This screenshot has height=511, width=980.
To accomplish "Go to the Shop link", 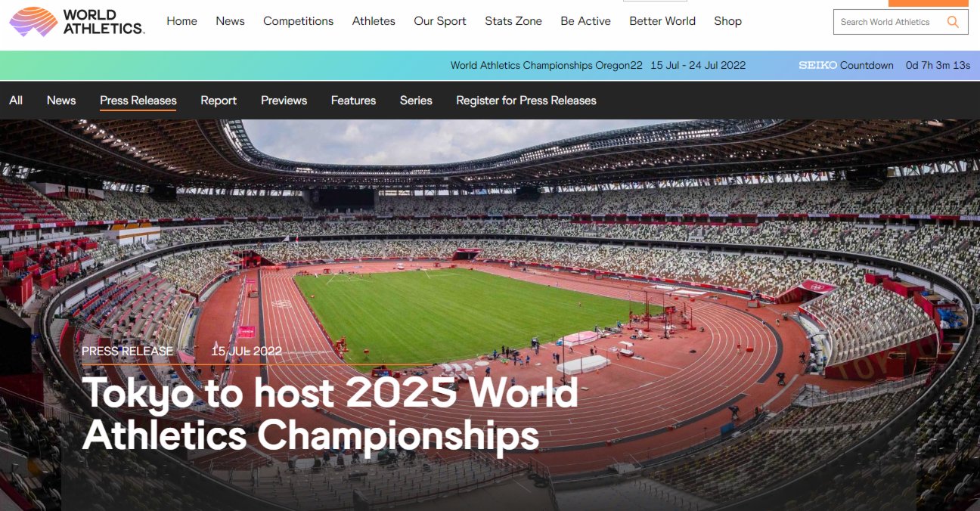I will click(727, 21).
